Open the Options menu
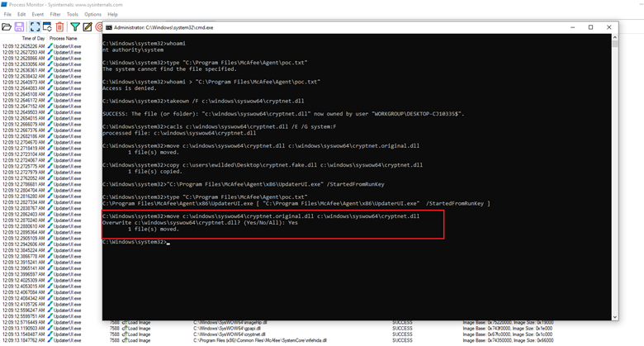 [92, 14]
